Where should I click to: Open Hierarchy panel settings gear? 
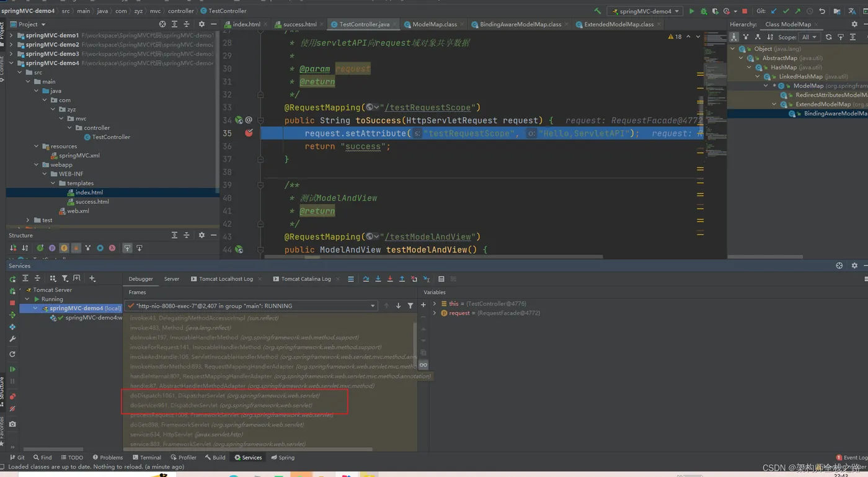click(854, 24)
